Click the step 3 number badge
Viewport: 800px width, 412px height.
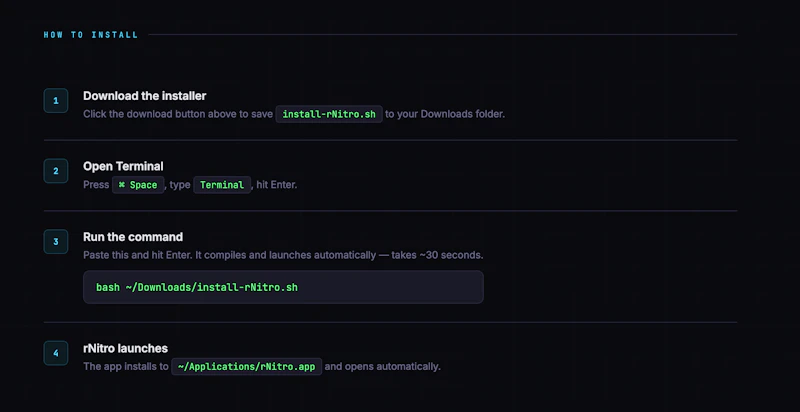pos(56,242)
